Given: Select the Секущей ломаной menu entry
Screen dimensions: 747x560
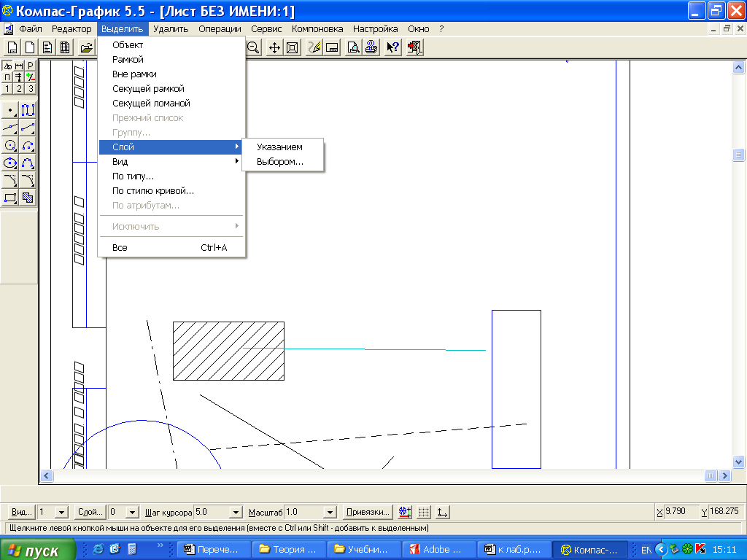Looking at the screenshot, I should [x=171, y=104].
